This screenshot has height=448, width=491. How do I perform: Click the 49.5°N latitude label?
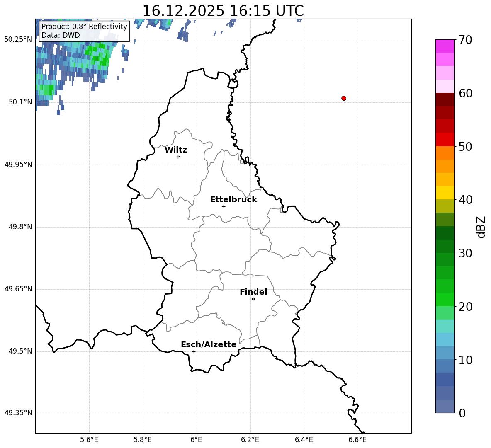(x=20, y=351)
